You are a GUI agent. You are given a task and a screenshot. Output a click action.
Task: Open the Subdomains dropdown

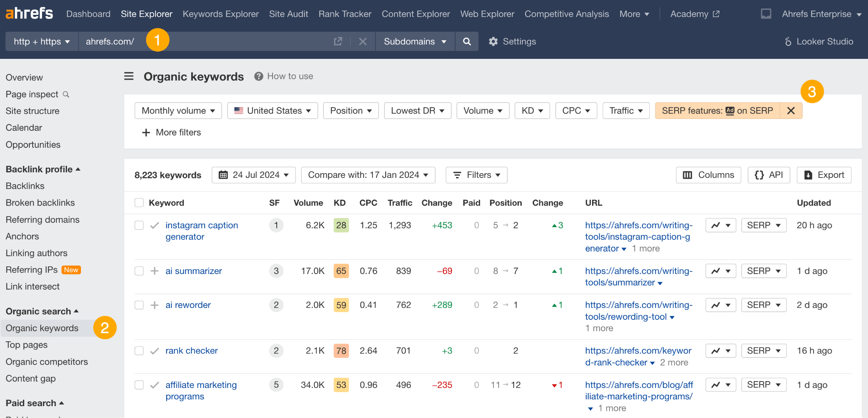(x=415, y=41)
